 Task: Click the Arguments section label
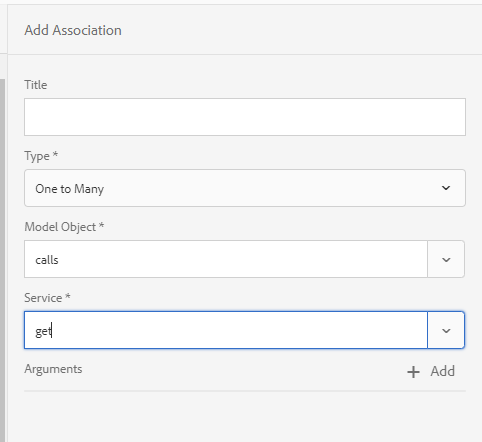pos(53,369)
